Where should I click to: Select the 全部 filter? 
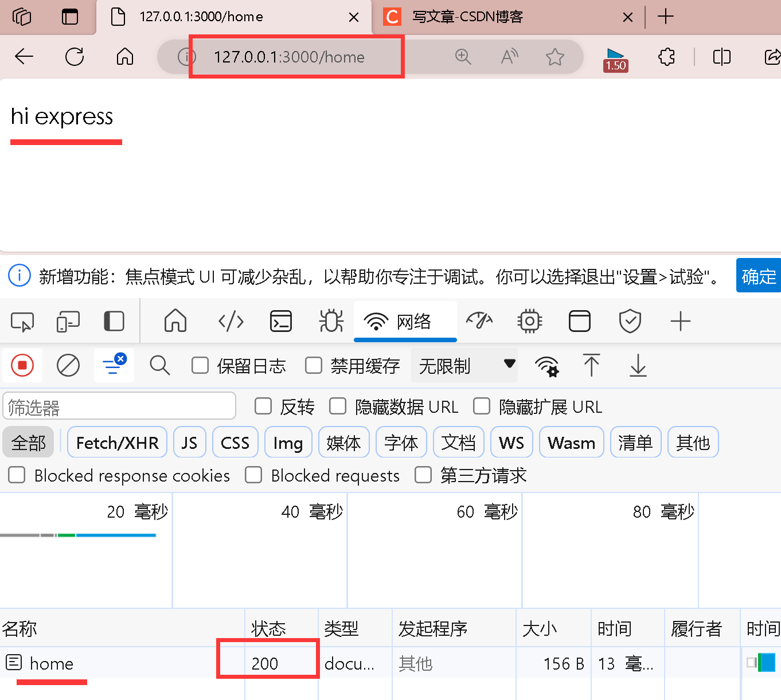(x=28, y=442)
